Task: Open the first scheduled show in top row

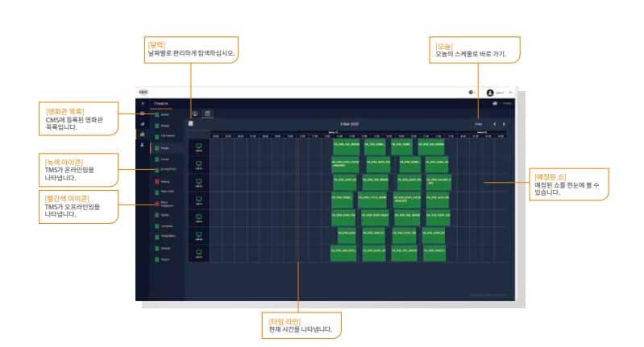Action: point(346,147)
